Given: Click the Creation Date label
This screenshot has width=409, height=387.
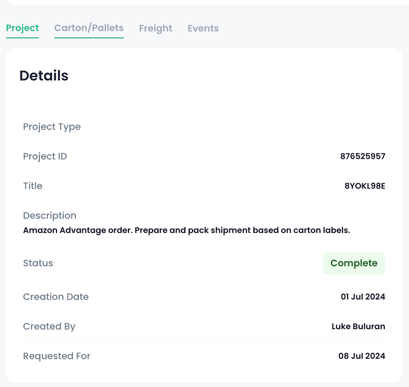Looking at the screenshot, I should point(56,297).
